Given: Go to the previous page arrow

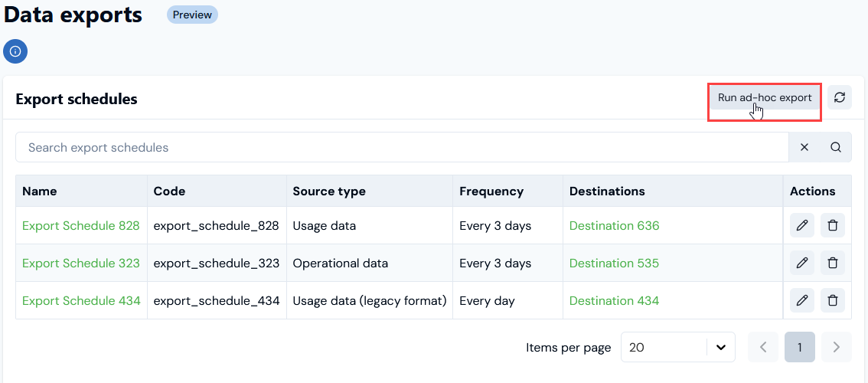Looking at the screenshot, I should pyautogui.click(x=763, y=347).
